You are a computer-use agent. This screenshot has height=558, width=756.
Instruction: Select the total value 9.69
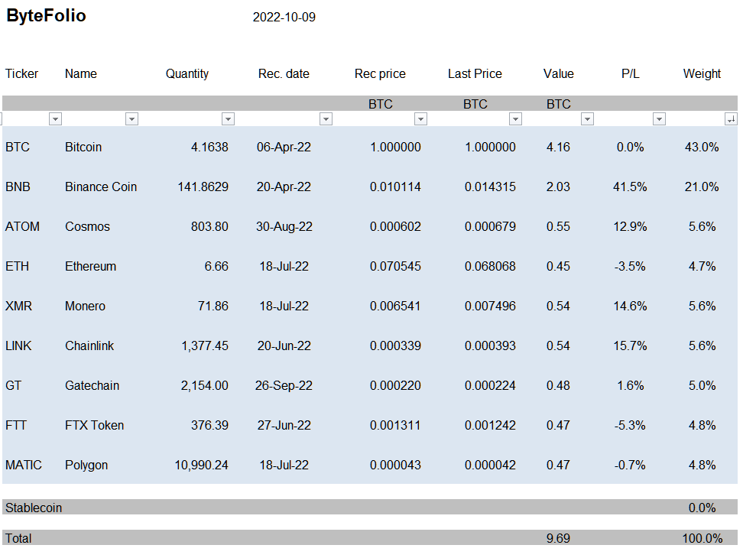point(558,538)
